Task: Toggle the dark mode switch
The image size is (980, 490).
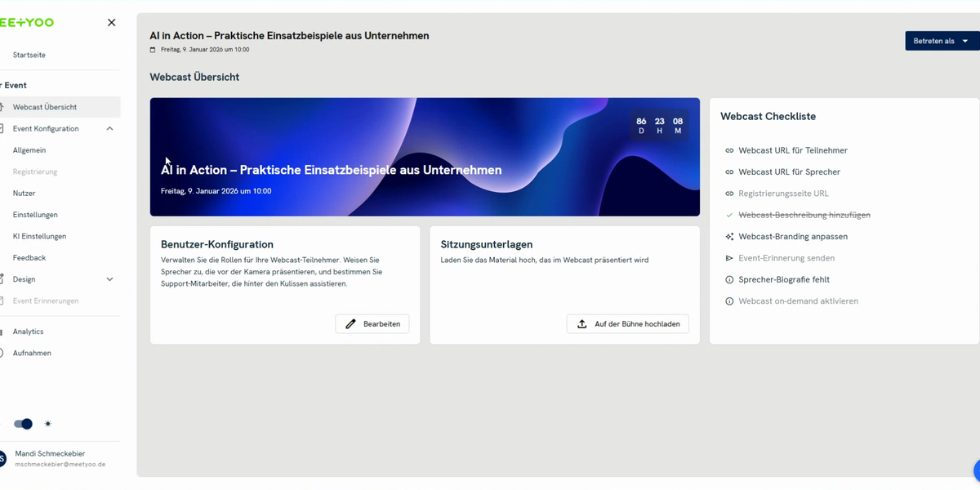Action: 24,424
